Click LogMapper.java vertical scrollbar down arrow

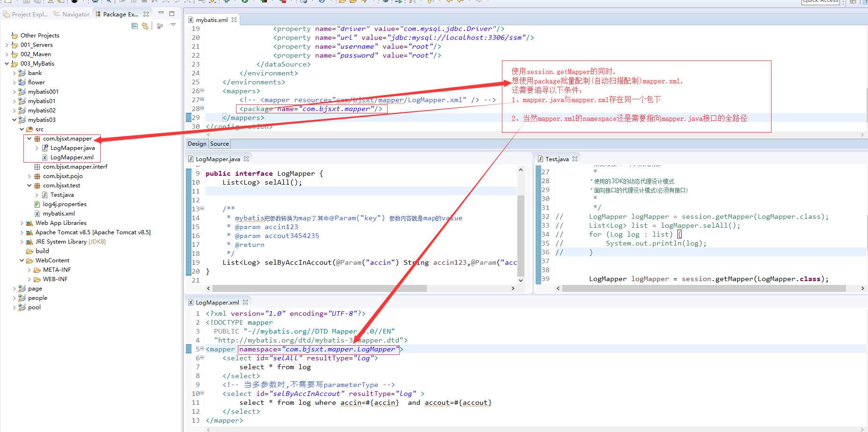tap(521, 280)
